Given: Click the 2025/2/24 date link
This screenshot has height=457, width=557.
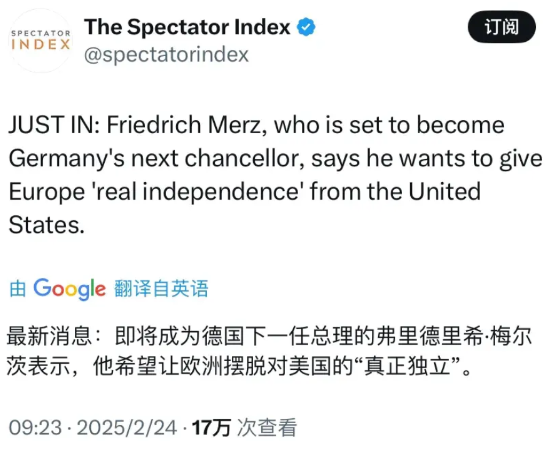Looking at the screenshot, I should coord(127,427).
